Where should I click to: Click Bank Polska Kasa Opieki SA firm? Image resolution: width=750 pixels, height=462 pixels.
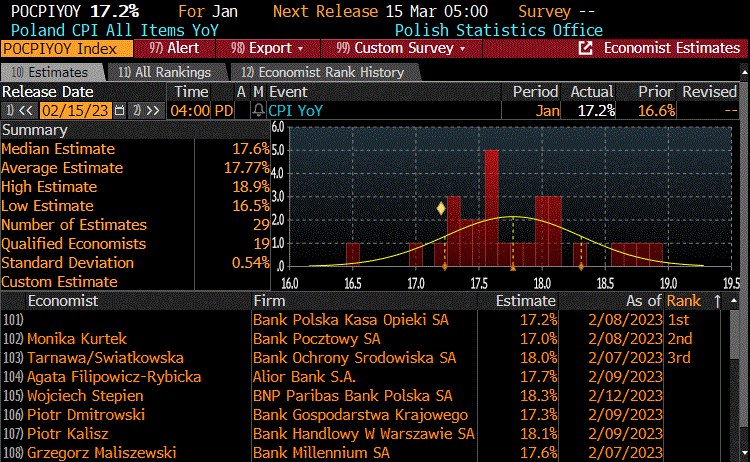tap(351, 319)
